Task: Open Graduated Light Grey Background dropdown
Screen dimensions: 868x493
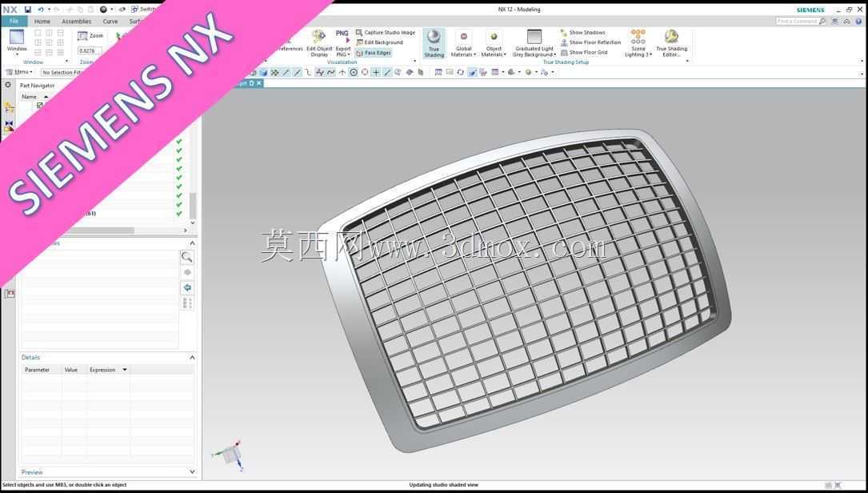Action: (534, 43)
